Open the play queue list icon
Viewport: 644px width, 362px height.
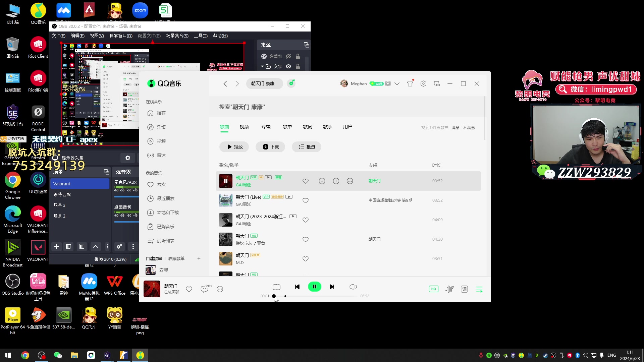479,289
